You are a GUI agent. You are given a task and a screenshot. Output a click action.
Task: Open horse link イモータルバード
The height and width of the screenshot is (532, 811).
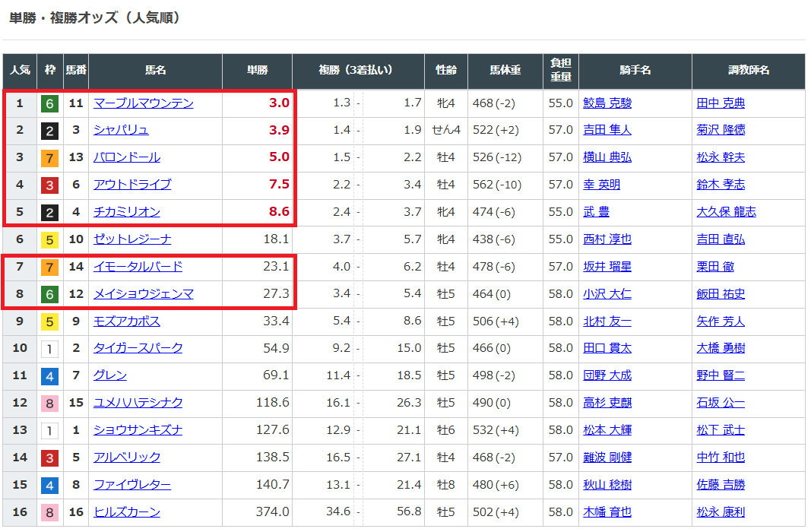click(138, 267)
